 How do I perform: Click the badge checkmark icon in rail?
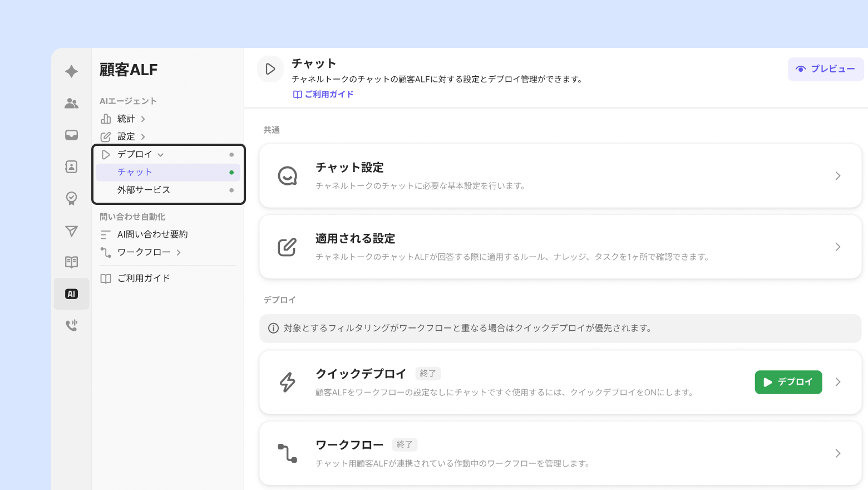71,198
